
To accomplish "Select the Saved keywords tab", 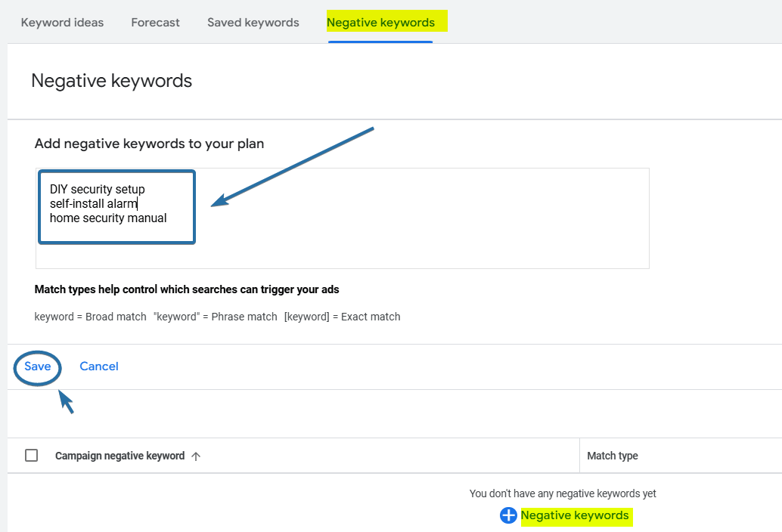I will 253,22.
